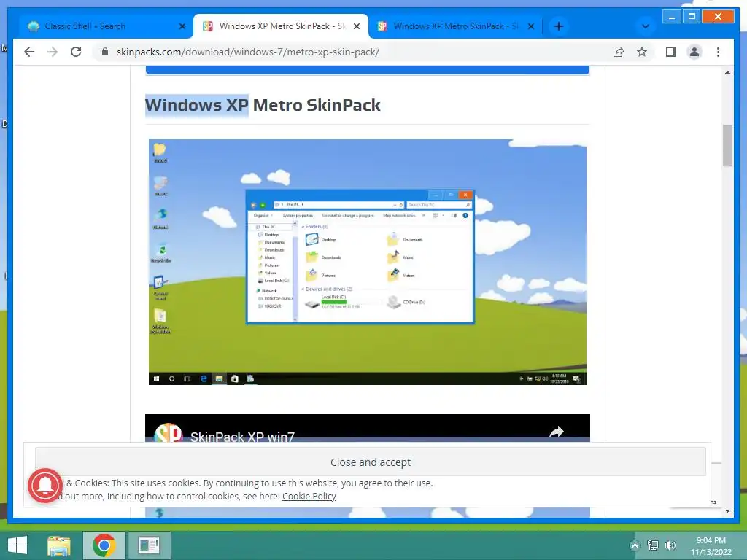This screenshot has width=747, height=560.
Task: Open the Windows Start menu
Action: coord(18,545)
